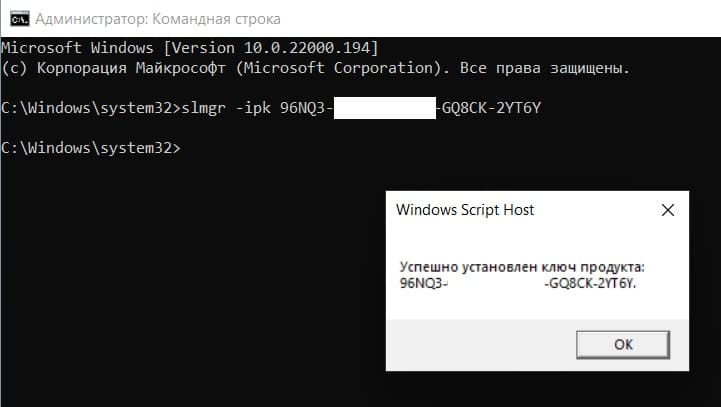Click the Корпорация Майкрософт copyright line
The width and height of the screenshot is (721, 407).
tap(315, 68)
